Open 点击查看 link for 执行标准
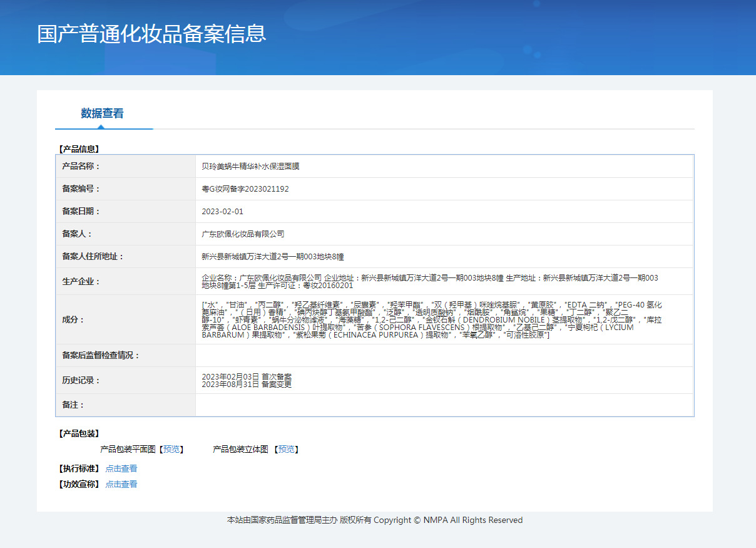Viewport: 756px width, 548px height. (121, 468)
